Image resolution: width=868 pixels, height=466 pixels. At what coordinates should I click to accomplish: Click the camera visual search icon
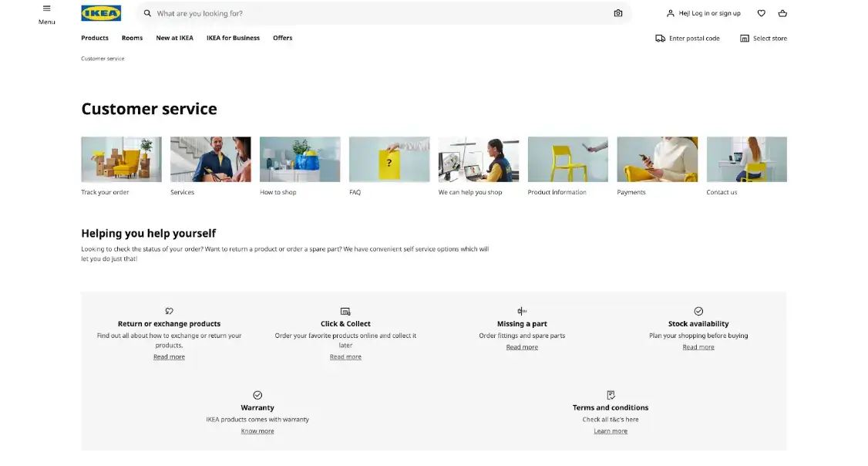tap(617, 13)
